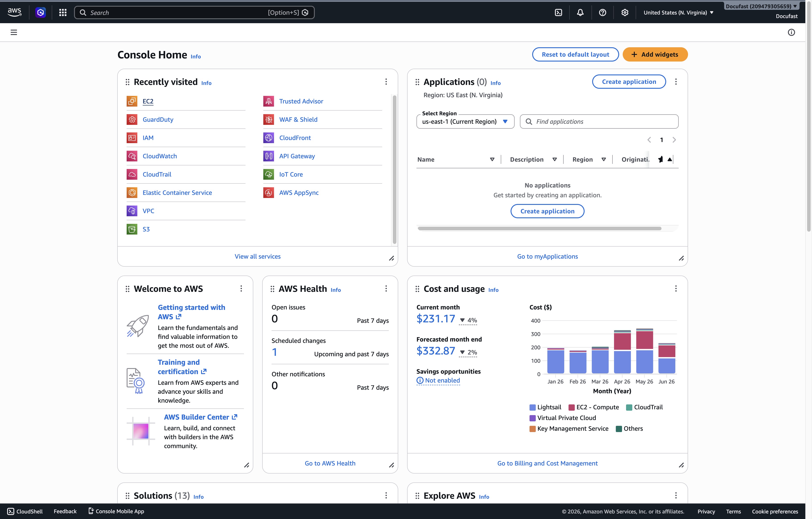Click the IAM service icon
Screen dimensions: 812x519
(x=132, y=138)
